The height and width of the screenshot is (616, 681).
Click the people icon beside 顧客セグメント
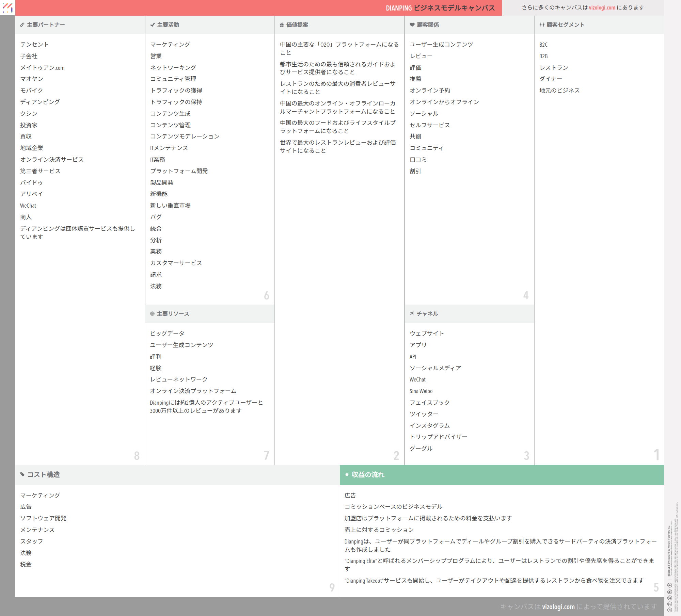[542, 25]
